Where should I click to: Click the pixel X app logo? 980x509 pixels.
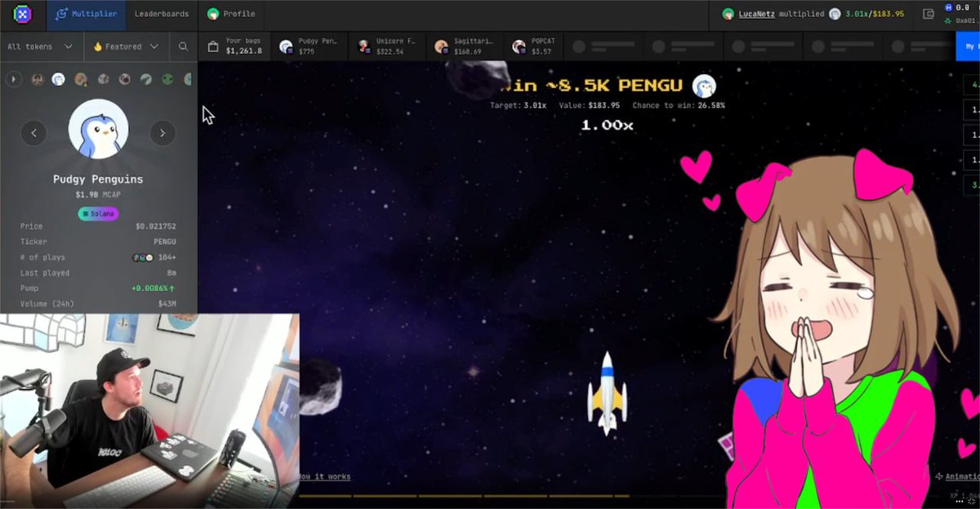pos(24,14)
